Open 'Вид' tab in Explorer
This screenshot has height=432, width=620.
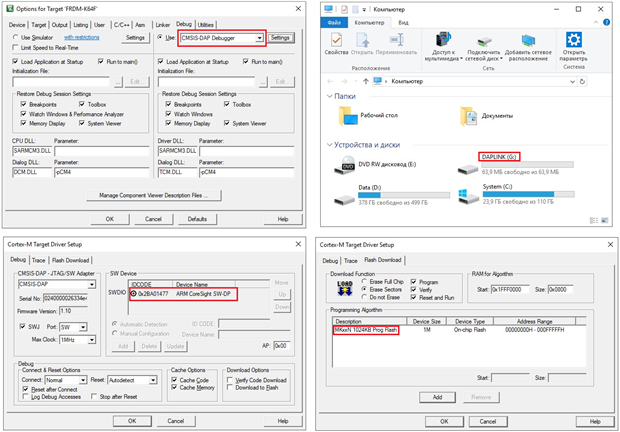[x=403, y=23]
